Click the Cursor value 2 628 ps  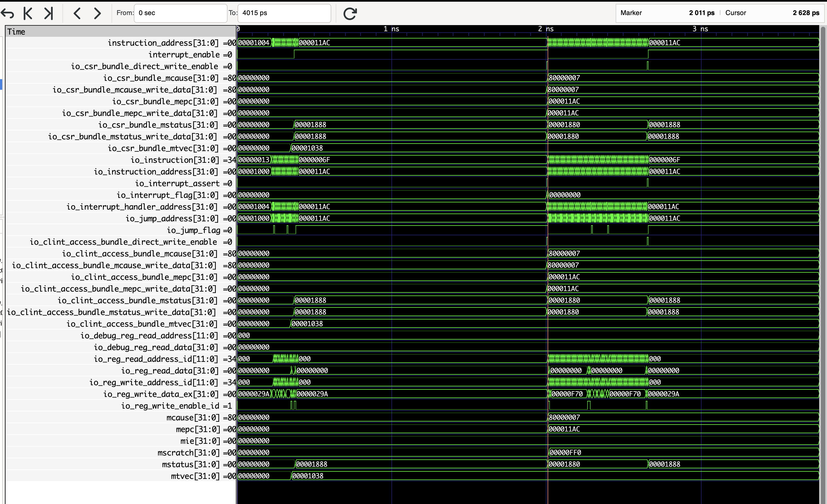tap(806, 13)
